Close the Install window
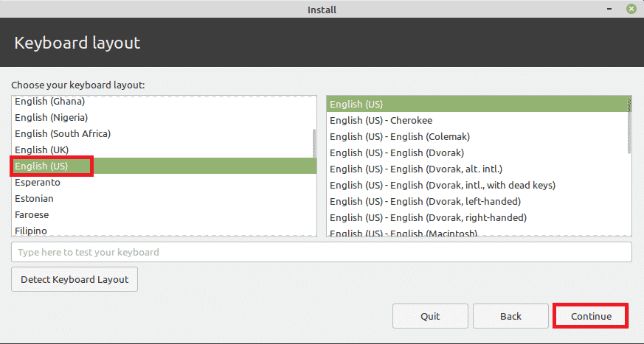This screenshot has width=644, height=344. tap(631, 9)
